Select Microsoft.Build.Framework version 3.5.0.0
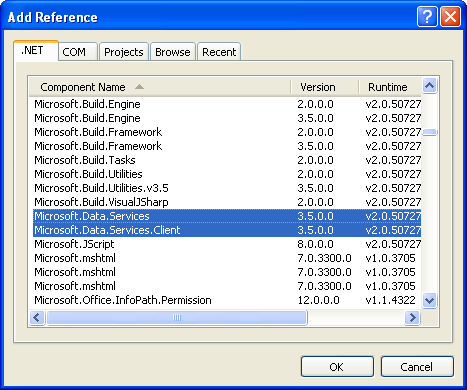 click(x=227, y=146)
